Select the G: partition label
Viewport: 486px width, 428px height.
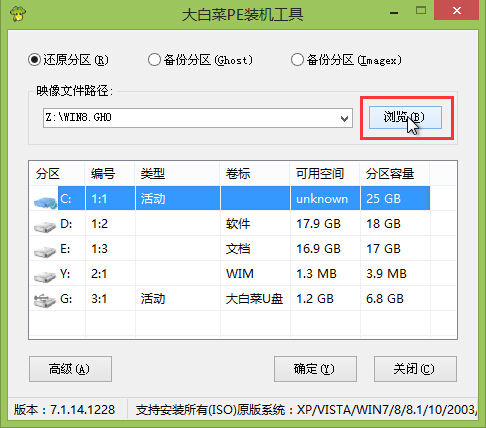66,299
